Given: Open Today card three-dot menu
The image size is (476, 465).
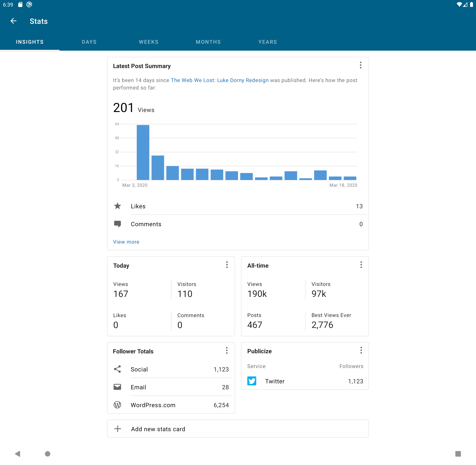Looking at the screenshot, I should (227, 265).
